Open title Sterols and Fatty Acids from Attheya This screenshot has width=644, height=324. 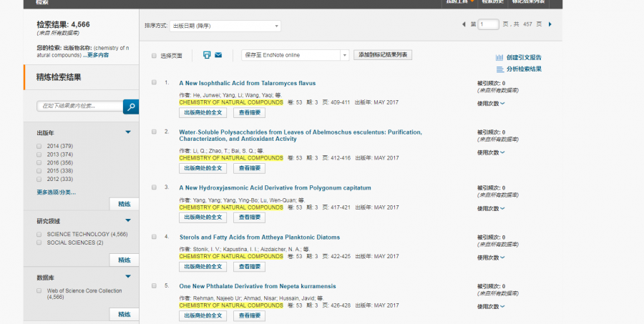point(260,237)
